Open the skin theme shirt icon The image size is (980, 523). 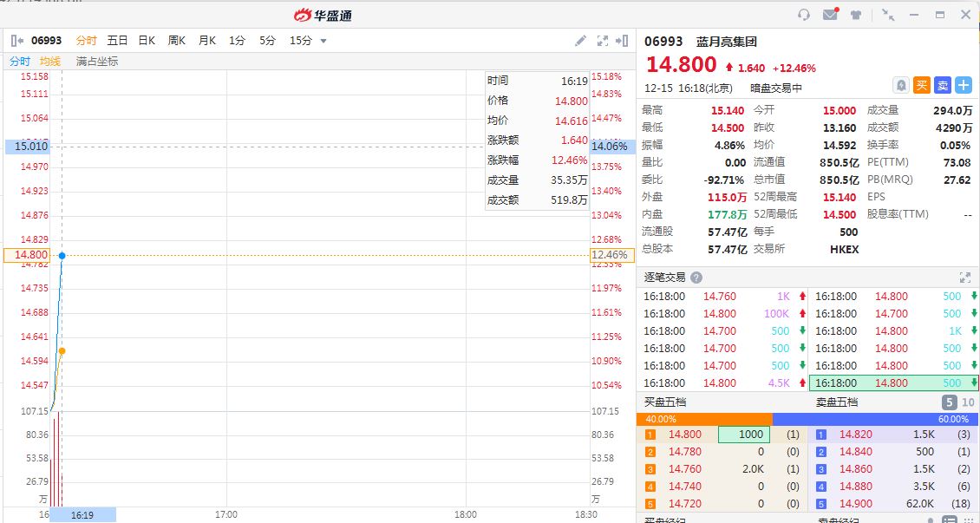coord(857,15)
